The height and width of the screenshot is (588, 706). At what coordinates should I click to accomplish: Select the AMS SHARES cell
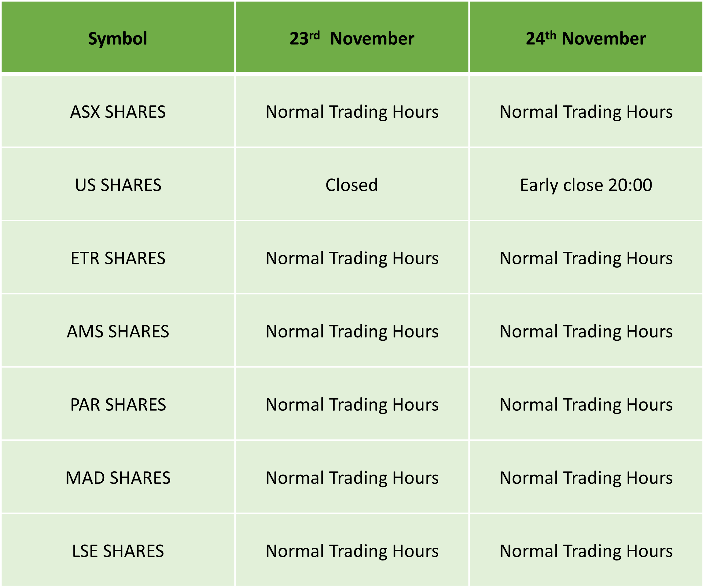pyautogui.click(x=118, y=331)
